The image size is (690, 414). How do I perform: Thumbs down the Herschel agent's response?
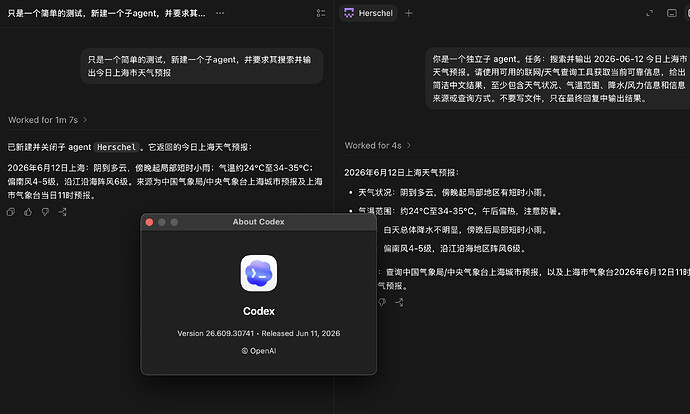pyautogui.click(x=382, y=302)
